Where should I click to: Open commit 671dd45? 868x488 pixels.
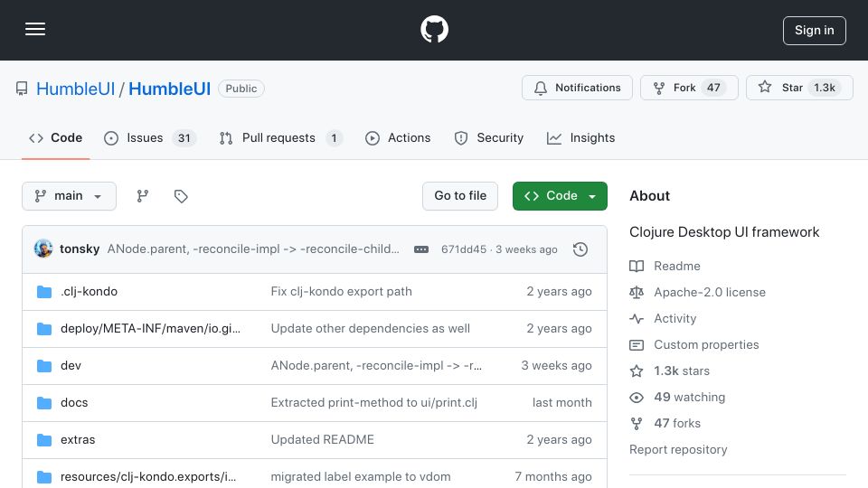[464, 249]
